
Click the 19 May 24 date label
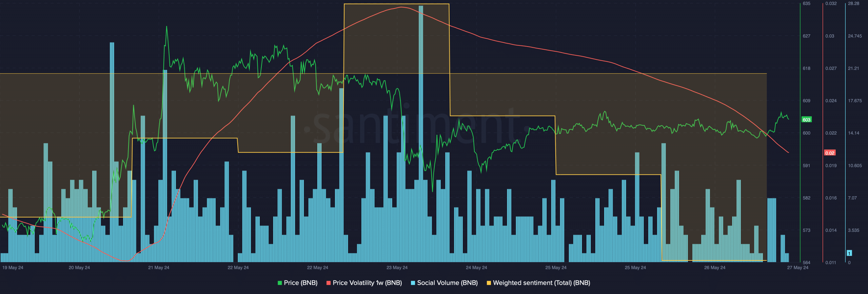coord(13,268)
